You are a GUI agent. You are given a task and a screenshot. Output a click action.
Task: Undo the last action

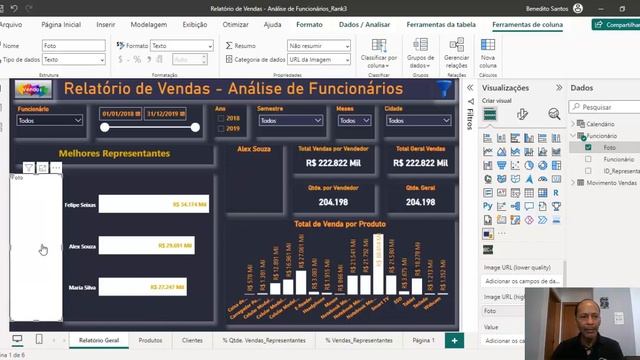pos(14,8)
